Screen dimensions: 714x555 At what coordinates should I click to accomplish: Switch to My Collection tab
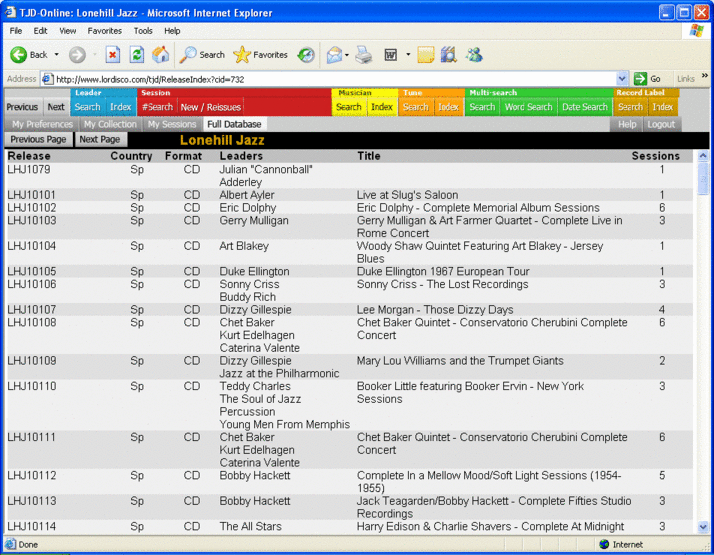[110, 124]
